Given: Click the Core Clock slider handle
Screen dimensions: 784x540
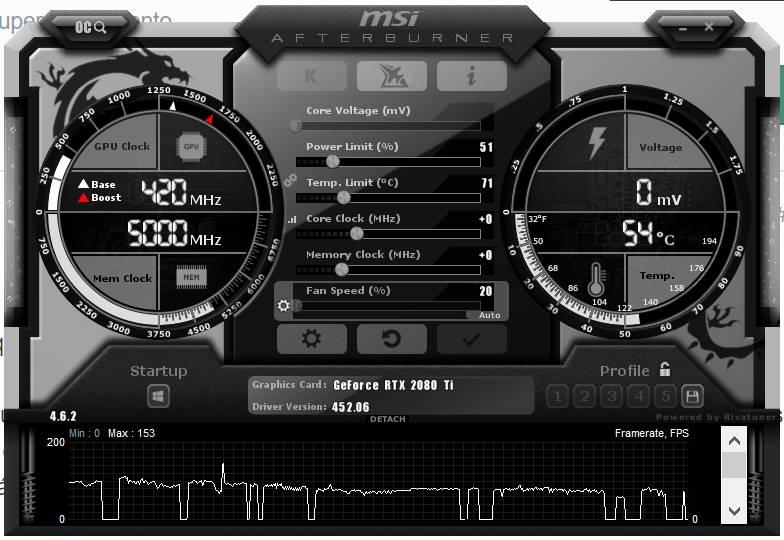Looking at the screenshot, I should (x=356, y=234).
